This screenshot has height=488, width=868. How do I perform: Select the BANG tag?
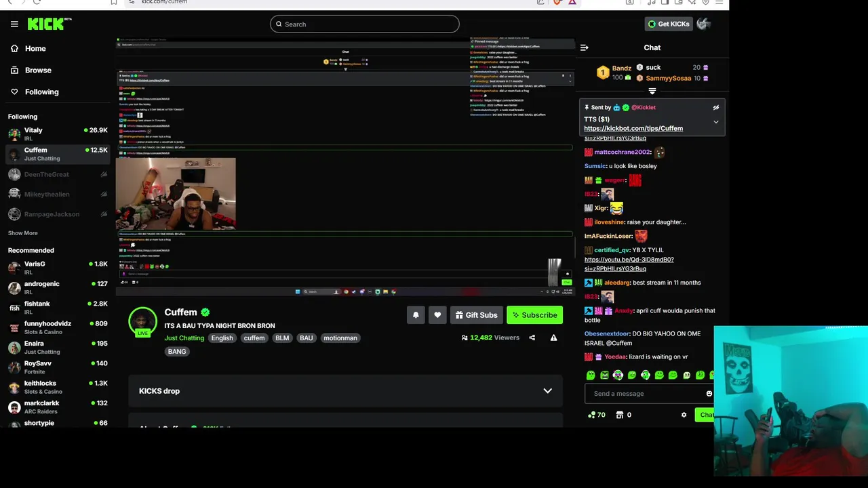click(177, 352)
